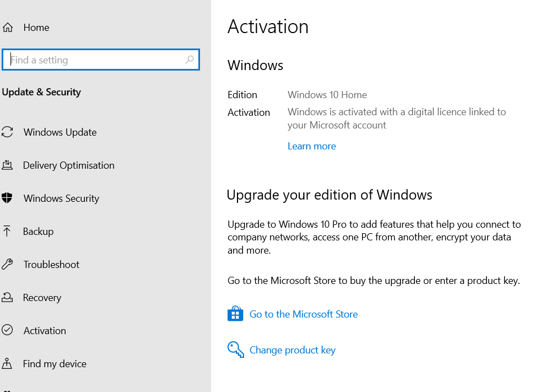The height and width of the screenshot is (392, 540).
Task: Click the Windows Update refresh arrows icon
Action: coord(7,132)
